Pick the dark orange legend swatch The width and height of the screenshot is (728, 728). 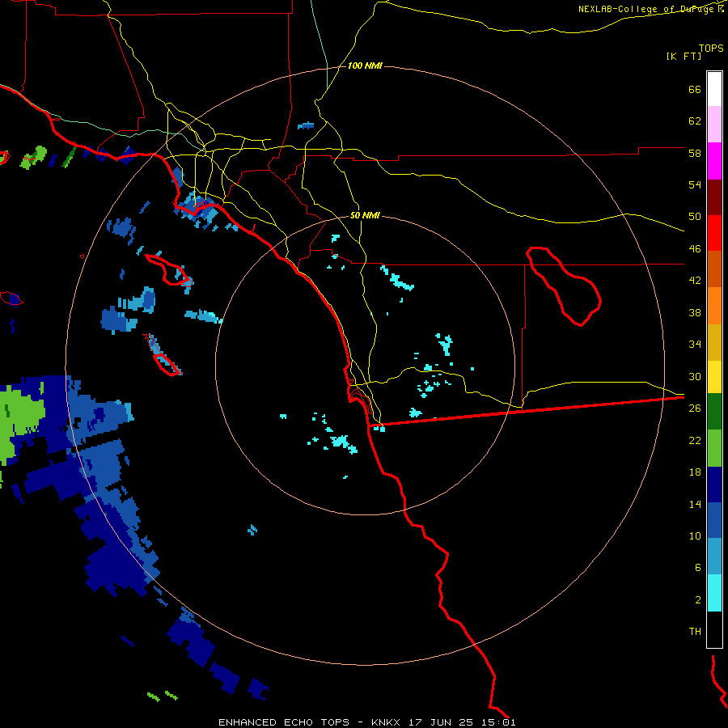click(714, 269)
